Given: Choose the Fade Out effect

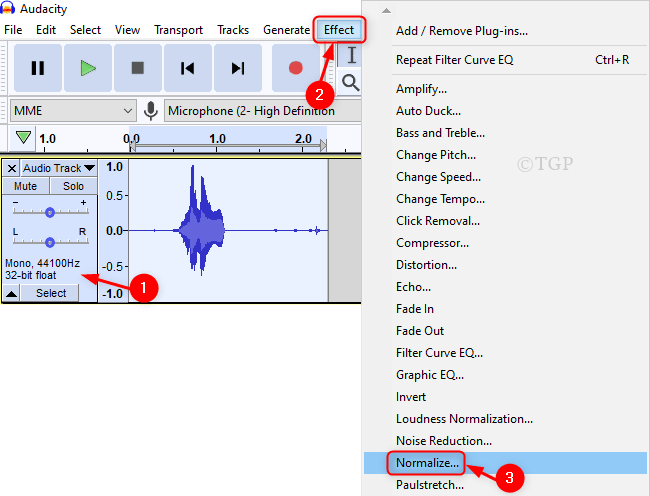Looking at the screenshot, I should click(x=505, y=331).
